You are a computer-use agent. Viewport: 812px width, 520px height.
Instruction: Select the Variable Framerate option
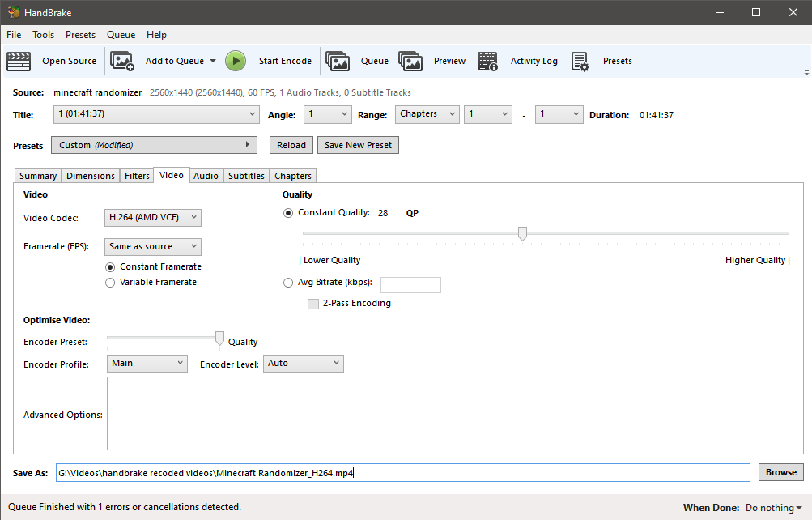pos(110,282)
